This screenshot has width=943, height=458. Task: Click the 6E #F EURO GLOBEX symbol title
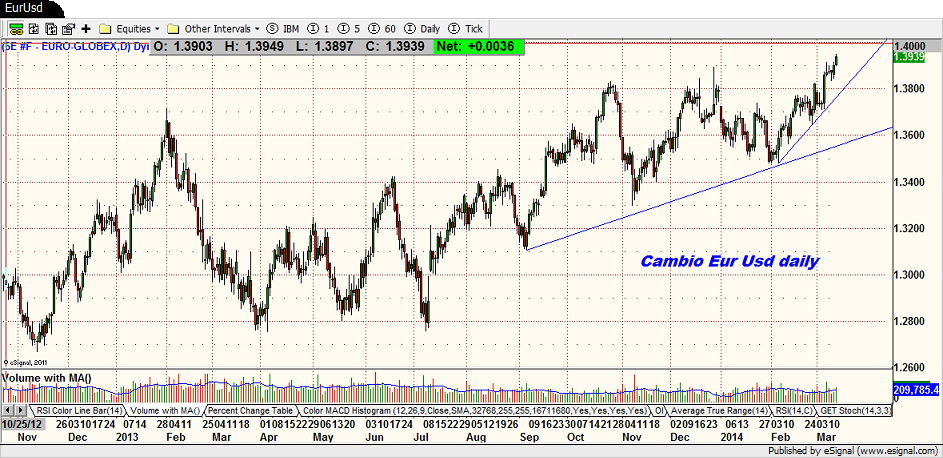pyautogui.click(x=75, y=46)
